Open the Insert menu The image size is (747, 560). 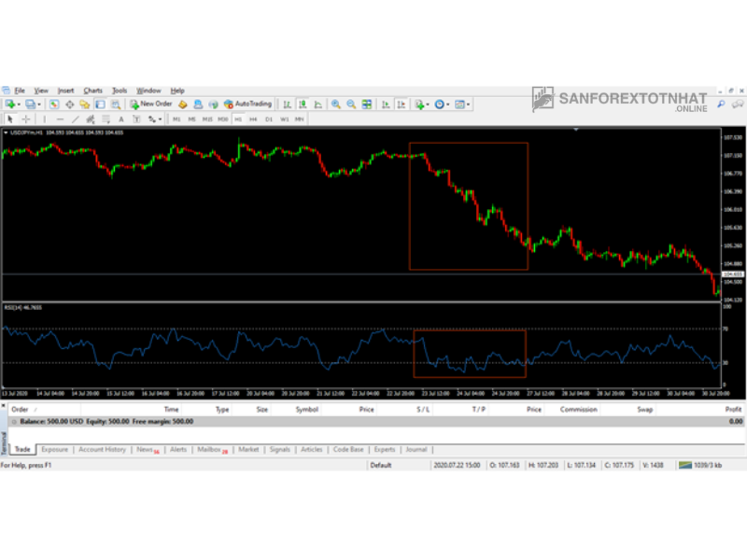click(65, 91)
